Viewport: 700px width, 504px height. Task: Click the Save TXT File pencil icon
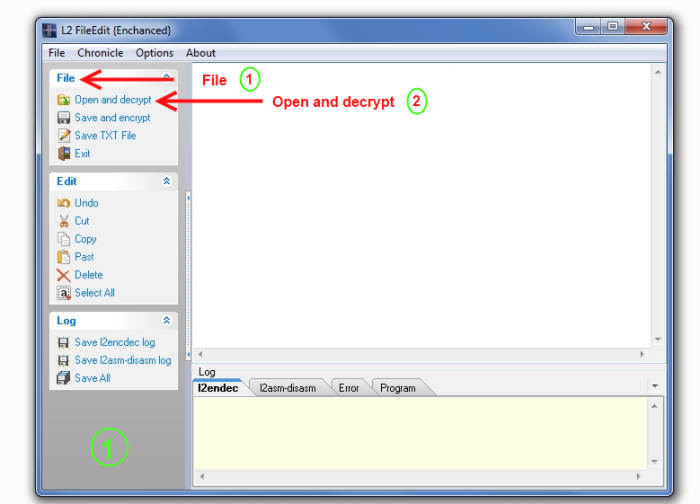[x=64, y=135]
